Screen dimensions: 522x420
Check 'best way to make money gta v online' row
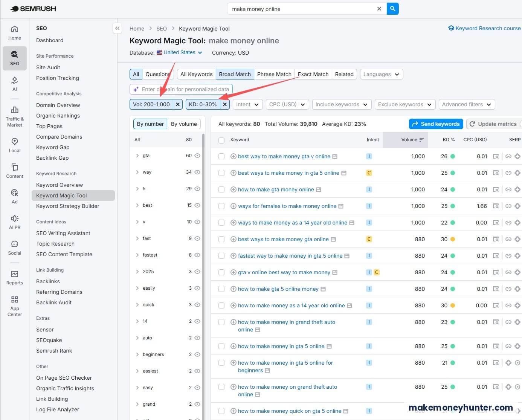point(221,156)
